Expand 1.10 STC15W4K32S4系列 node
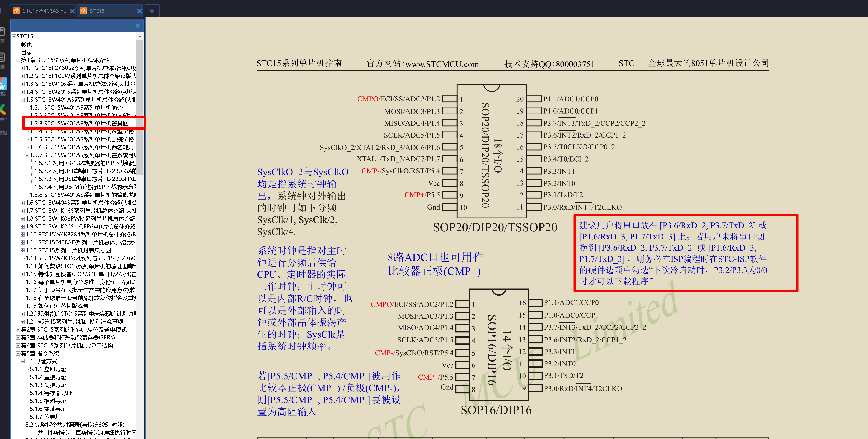Image resolution: width=868 pixels, height=439 pixels. click(x=23, y=235)
